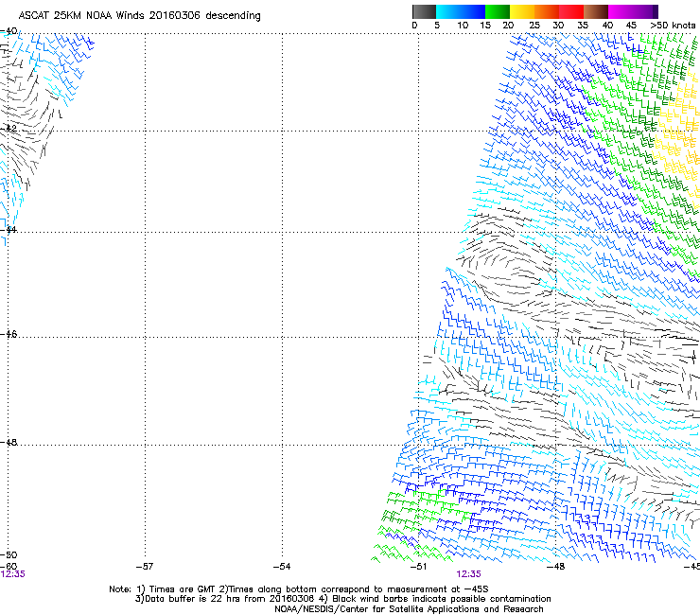The height and width of the screenshot is (615, 700).
Task: Click the '-48' longitude axis label
Action: pyautogui.click(x=556, y=567)
